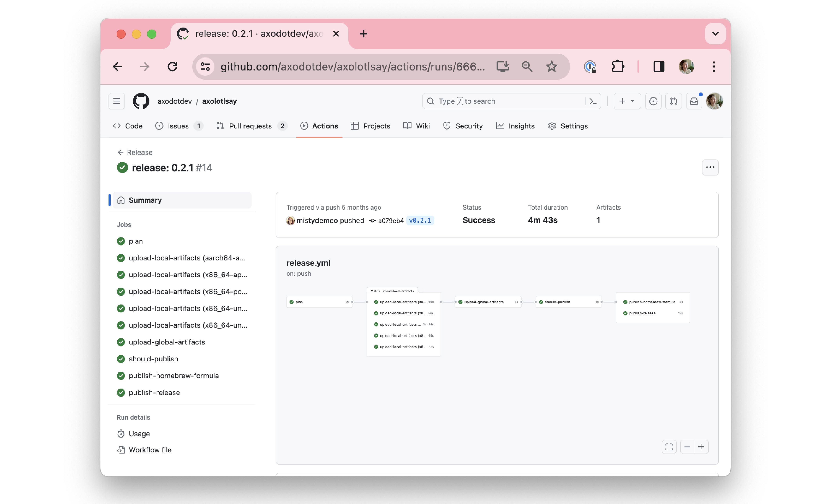Open pull requests icon in header
The width and height of the screenshot is (831, 504).
click(673, 101)
